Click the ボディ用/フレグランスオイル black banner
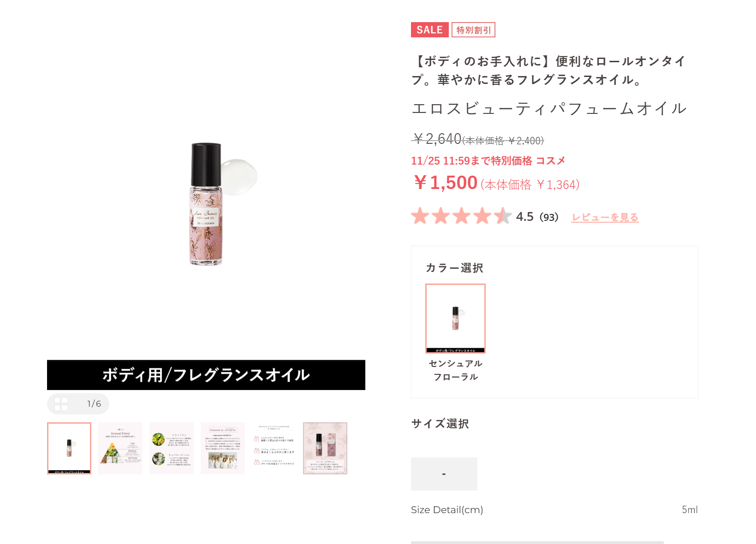 [x=206, y=375]
